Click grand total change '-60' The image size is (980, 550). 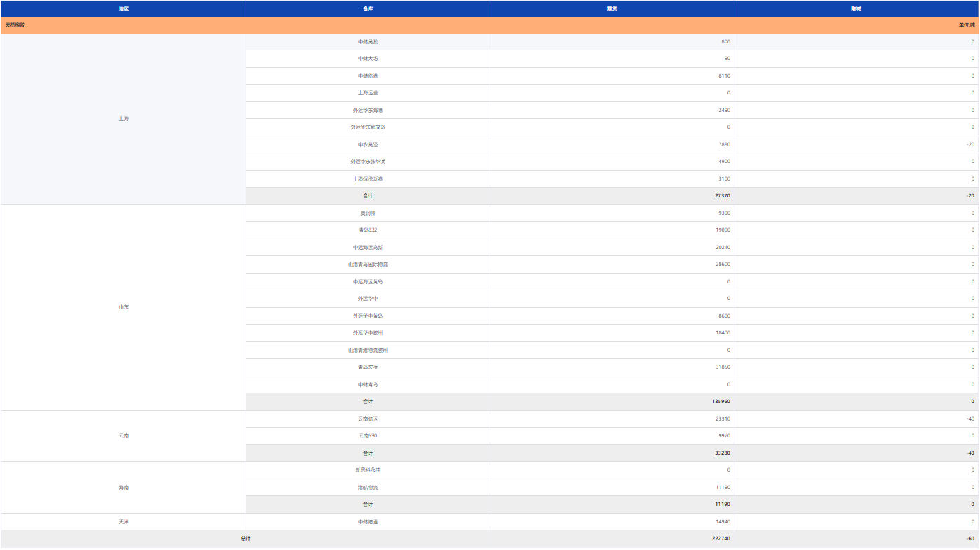970,539
